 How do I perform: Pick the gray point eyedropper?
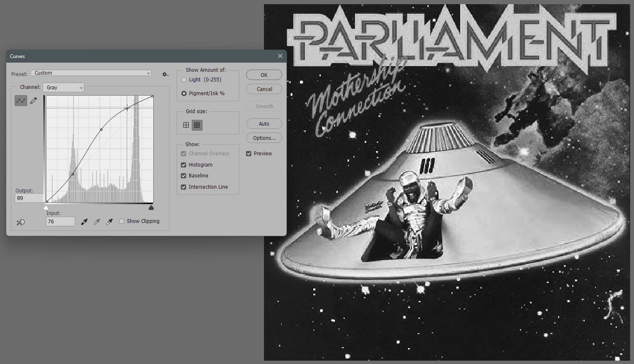click(96, 222)
